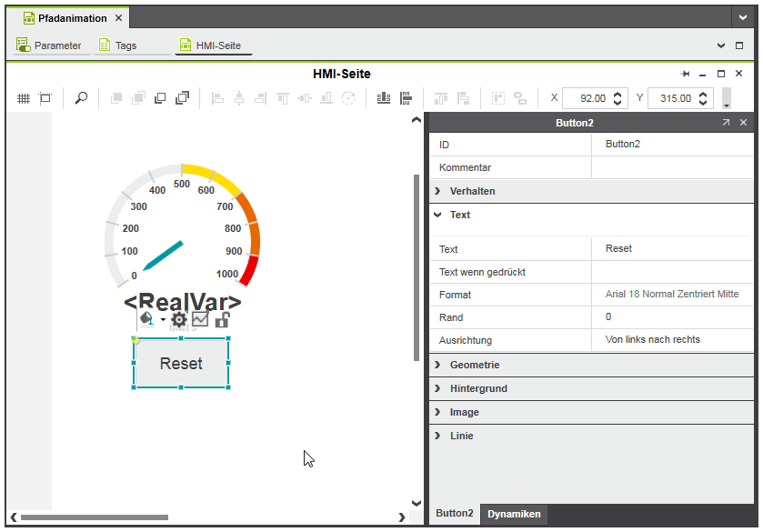The image size is (763, 532).
Task: Open the fill color dropdown arrow
Action: click(x=164, y=320)
